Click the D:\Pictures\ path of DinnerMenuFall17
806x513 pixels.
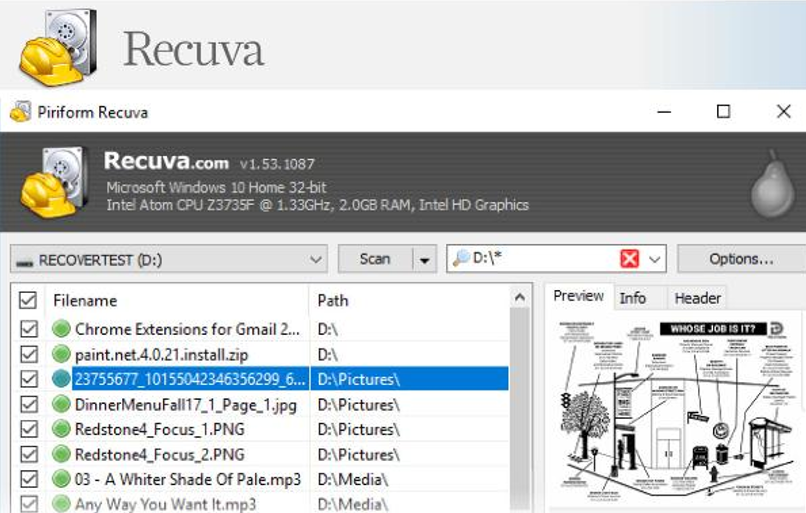tap(358, 405)
